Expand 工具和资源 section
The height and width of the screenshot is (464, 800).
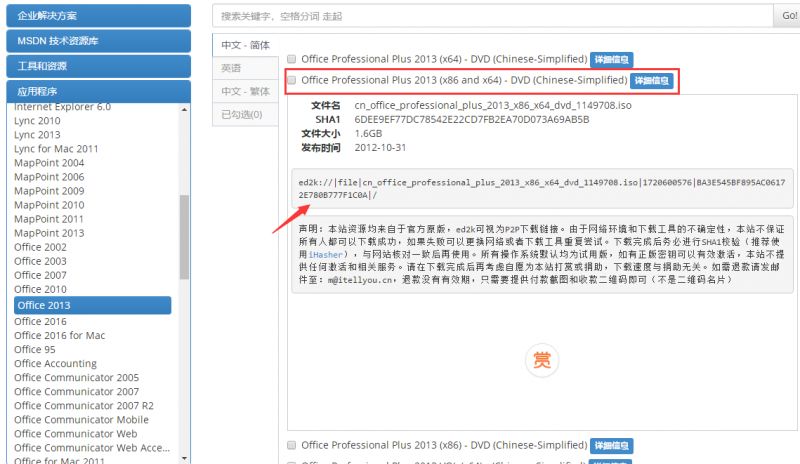tap(98, 66)
